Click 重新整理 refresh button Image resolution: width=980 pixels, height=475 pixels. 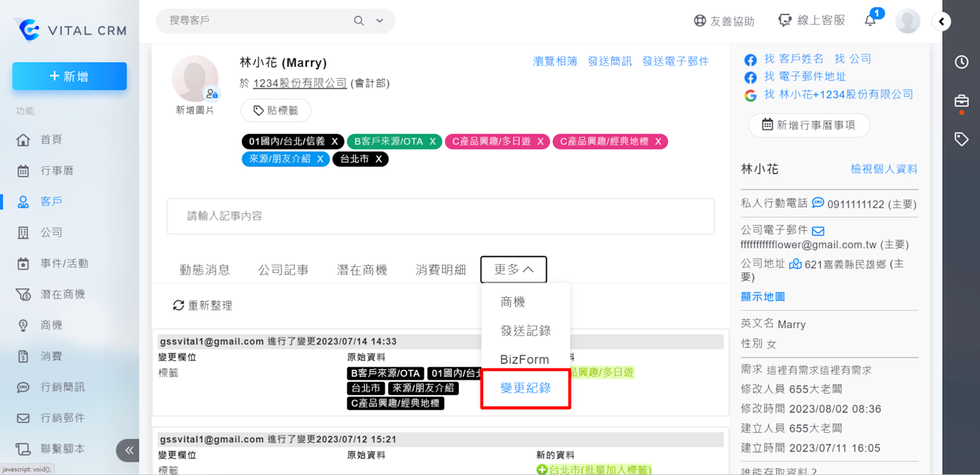click(203, 305)
